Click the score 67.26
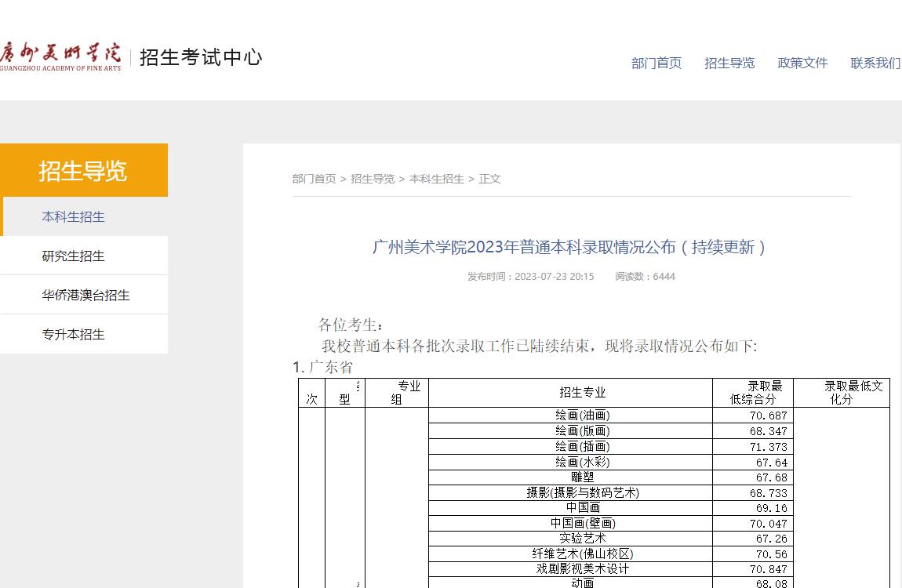The width and height of the screenshot is (902, 588). tap(772, 539)
